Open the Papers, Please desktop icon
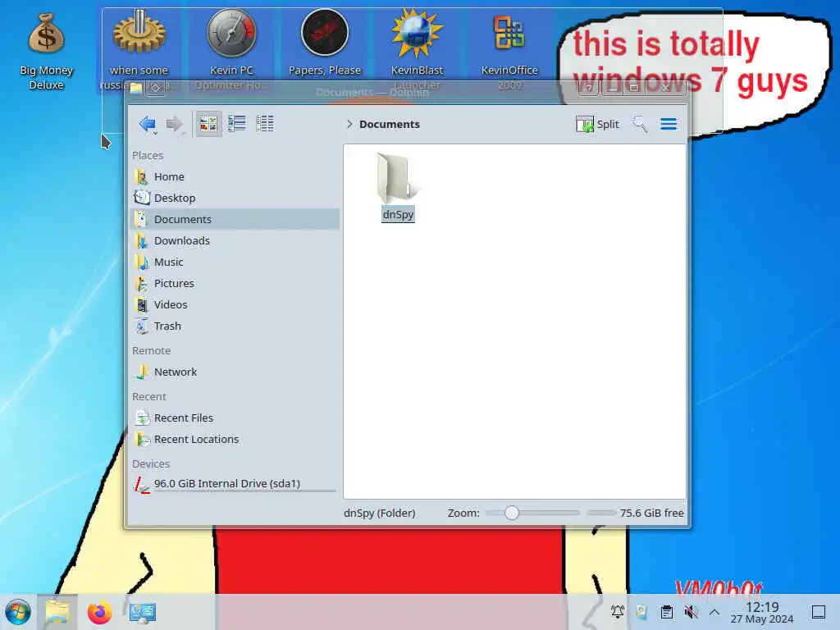Screen dimensions: 840x630 (325, 43)
